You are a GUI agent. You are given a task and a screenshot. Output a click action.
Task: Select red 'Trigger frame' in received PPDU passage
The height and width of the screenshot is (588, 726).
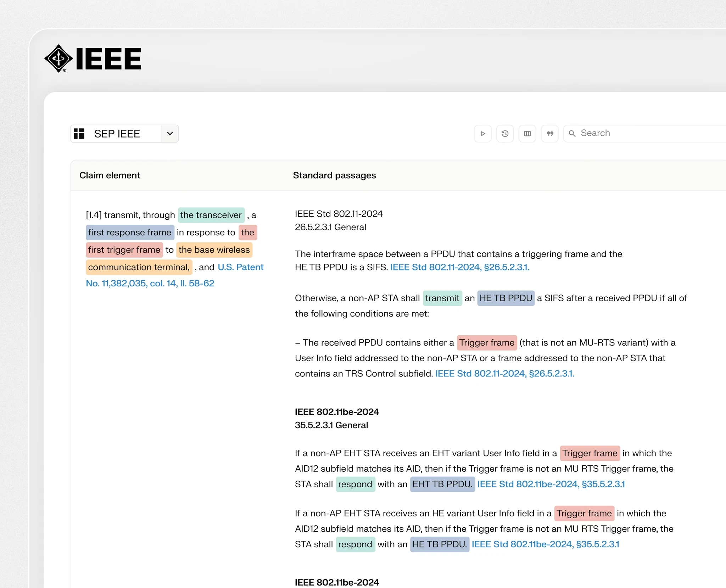[487, 343]
